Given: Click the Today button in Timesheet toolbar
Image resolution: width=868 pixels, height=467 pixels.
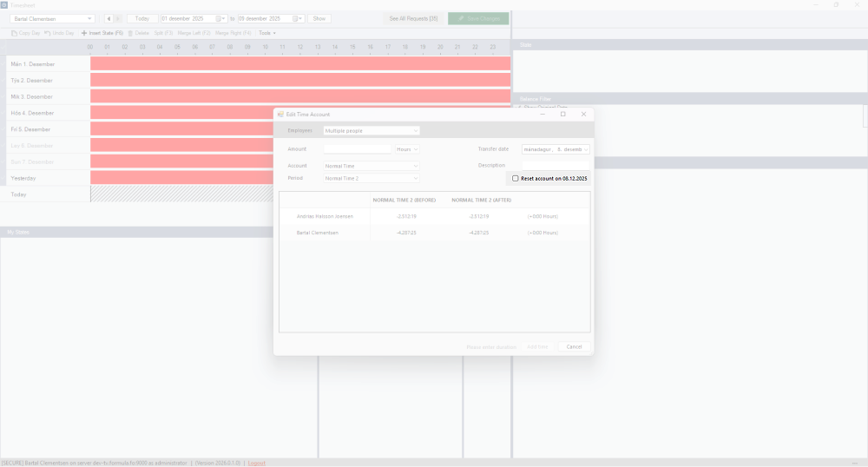Looking at the screenshot, I should (142, 19).
